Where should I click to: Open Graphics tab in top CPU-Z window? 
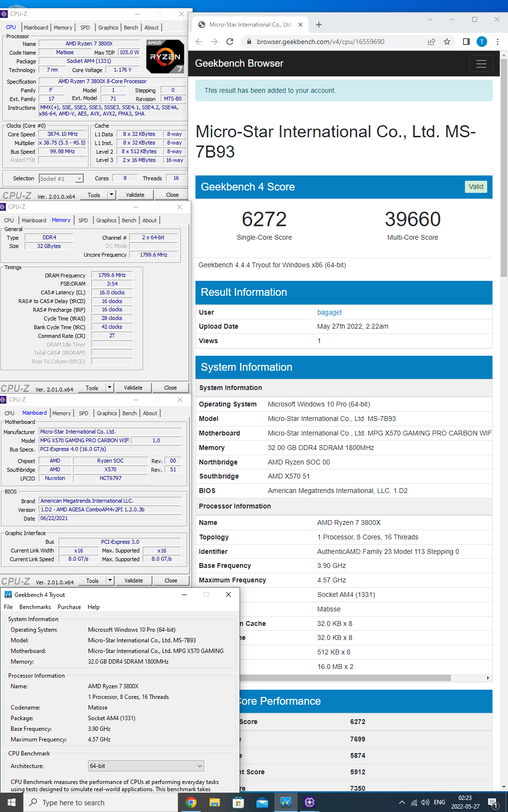[108, 28]
